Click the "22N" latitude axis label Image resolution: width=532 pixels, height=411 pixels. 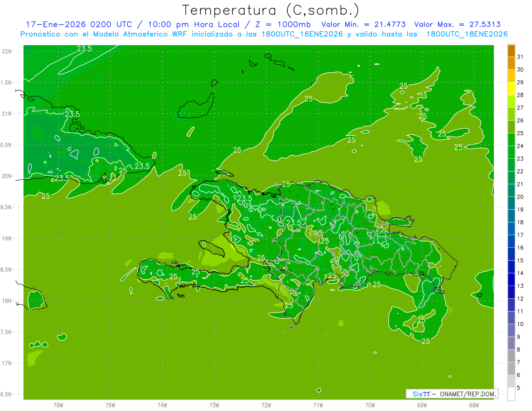pyautogui.click(x=7, y=51)
